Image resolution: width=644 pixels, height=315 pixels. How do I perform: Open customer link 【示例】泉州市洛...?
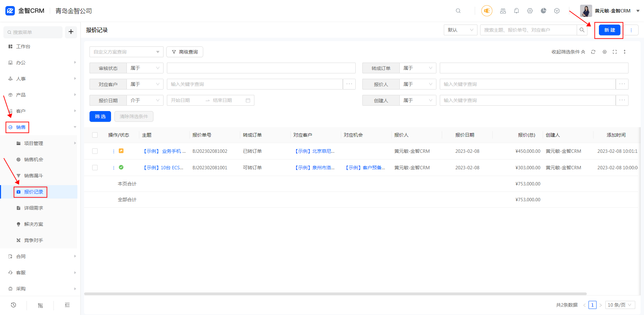click(314, 168)
